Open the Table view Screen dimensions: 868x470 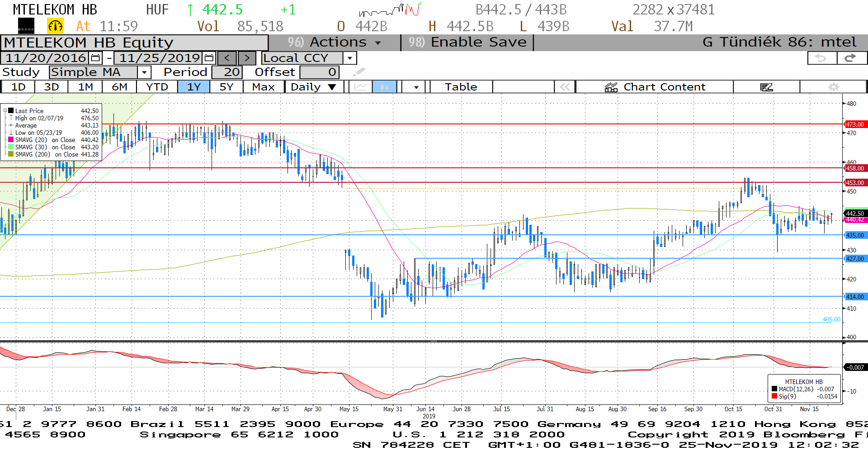coord(461,87)
